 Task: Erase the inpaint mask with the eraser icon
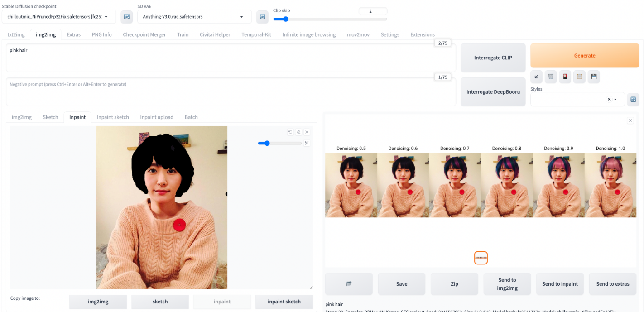pyautogui.click(x=298, y=132)
